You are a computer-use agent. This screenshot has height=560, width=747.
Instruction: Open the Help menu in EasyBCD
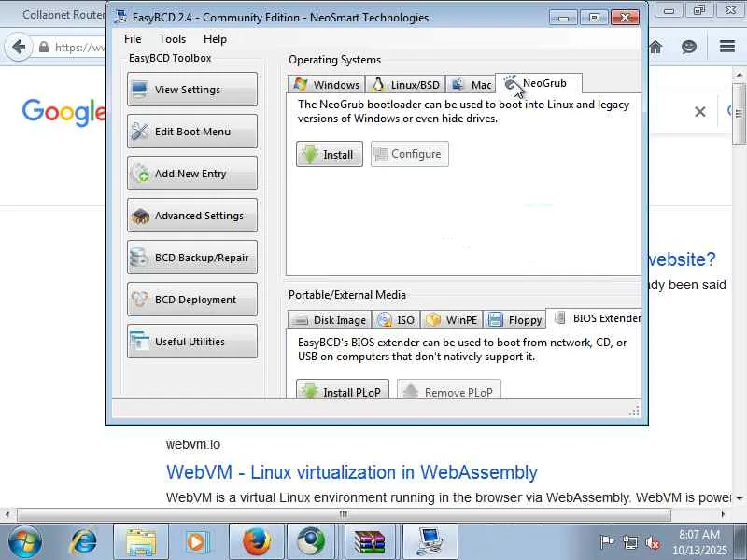[215, 39]
